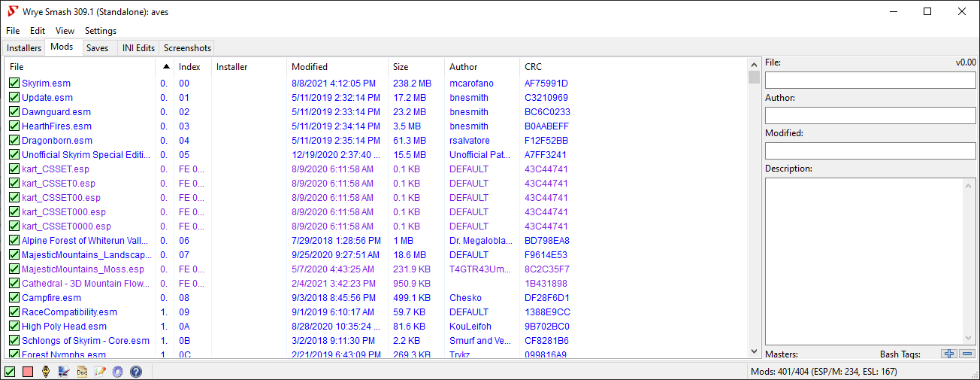
Task: Open the Settings menu
Action: click(x=101, y=31)
